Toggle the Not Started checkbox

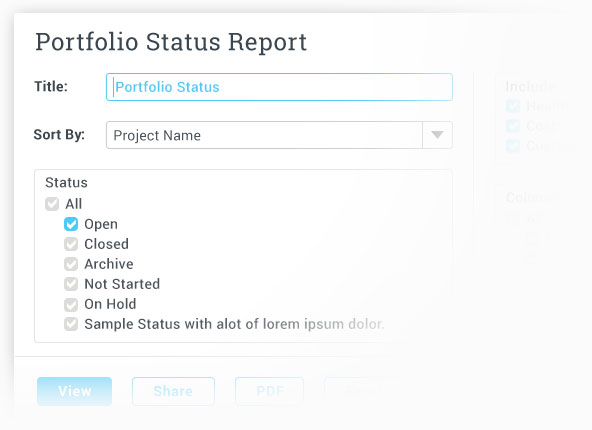tap(71, 284)
